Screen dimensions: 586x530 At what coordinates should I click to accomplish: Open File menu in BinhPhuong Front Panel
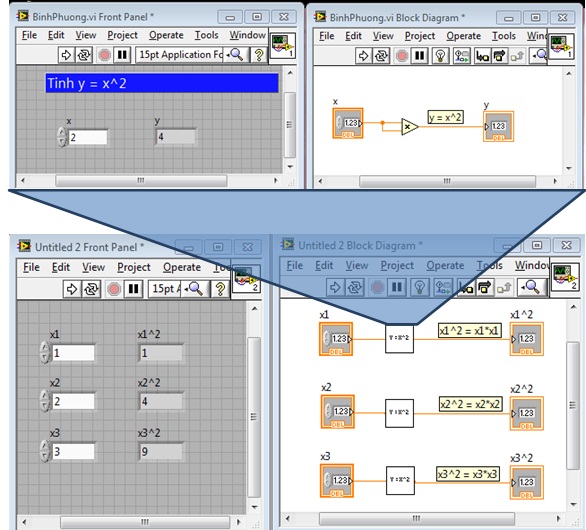[29, 36]
